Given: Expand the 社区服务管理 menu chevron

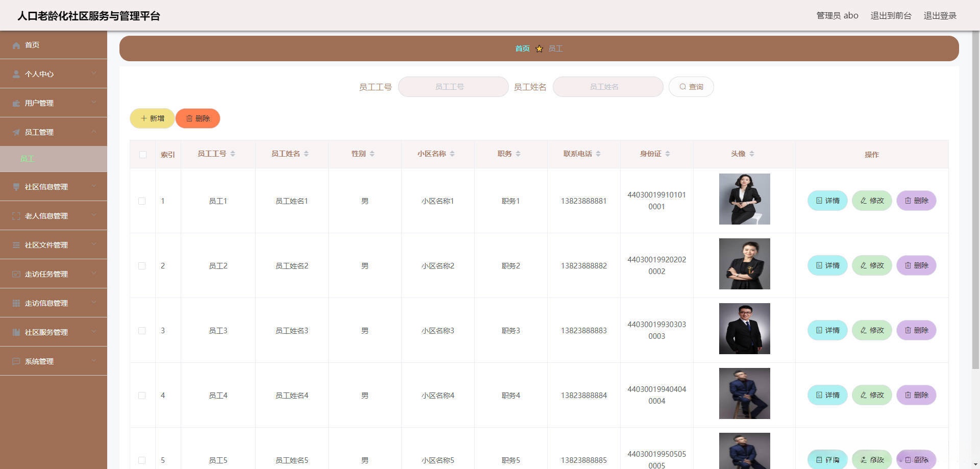Looking at the screenshot, I should point(94,332).
